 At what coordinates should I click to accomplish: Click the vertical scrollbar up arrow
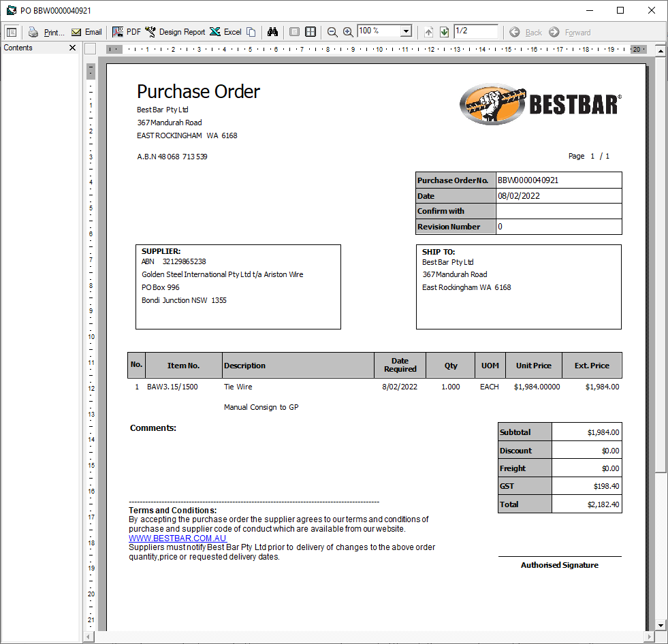[661, 51]
